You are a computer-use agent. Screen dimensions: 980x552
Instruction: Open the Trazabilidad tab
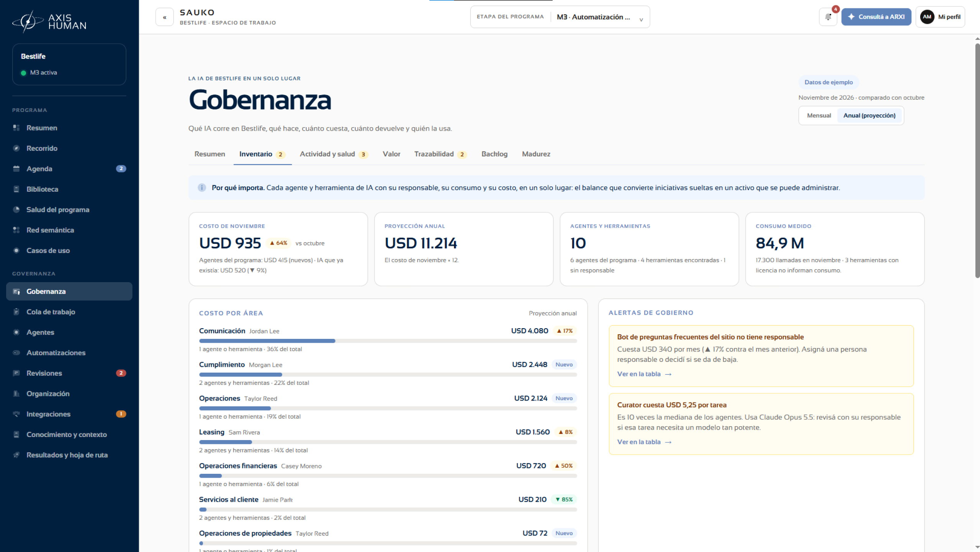pyautogui.click(x=440, y=154)
